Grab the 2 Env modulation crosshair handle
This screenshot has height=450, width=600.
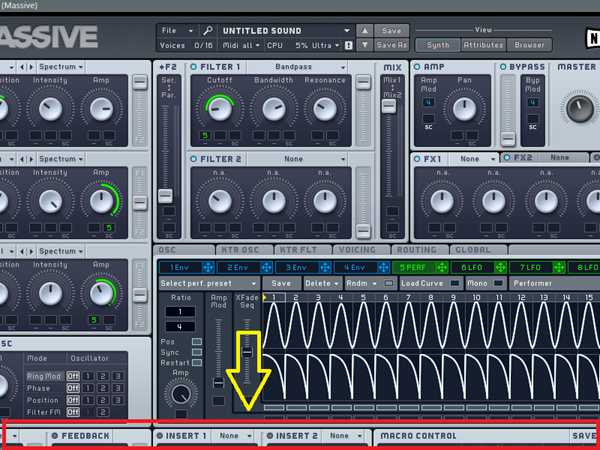266,267
